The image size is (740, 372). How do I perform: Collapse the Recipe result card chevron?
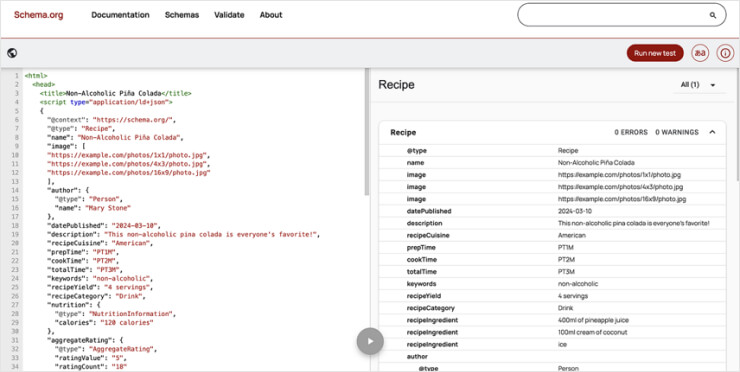coord(712,132)
